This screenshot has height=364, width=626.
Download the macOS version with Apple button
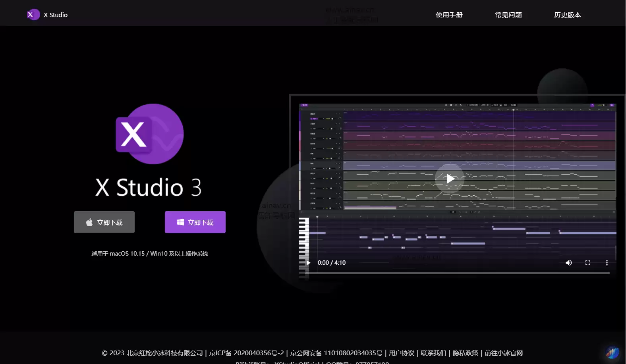(104, 222)
